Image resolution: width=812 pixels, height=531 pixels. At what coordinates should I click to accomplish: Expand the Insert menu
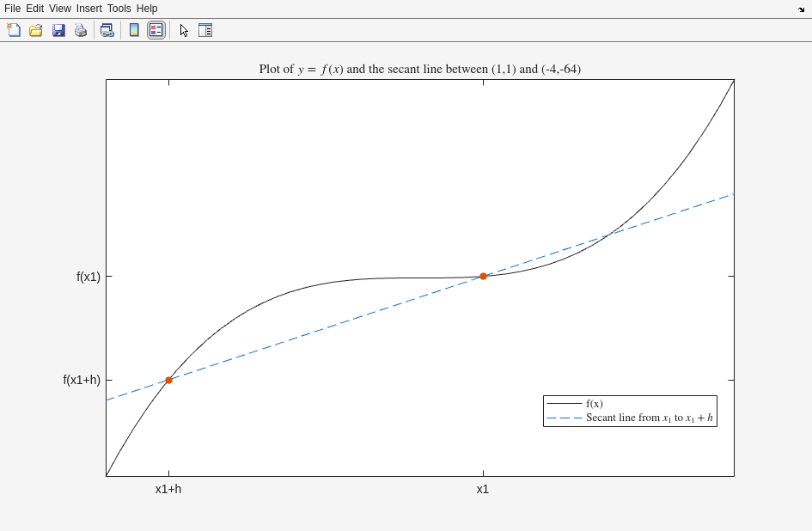(89, 9)
